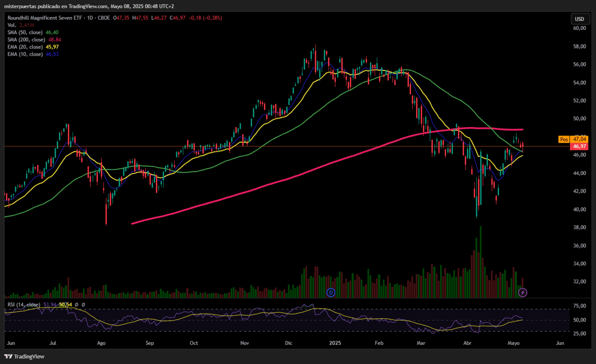The height and width of the screenshot is (364, 596).
Task: Click the high value "47,55"
Action: (x=142, y=18)
